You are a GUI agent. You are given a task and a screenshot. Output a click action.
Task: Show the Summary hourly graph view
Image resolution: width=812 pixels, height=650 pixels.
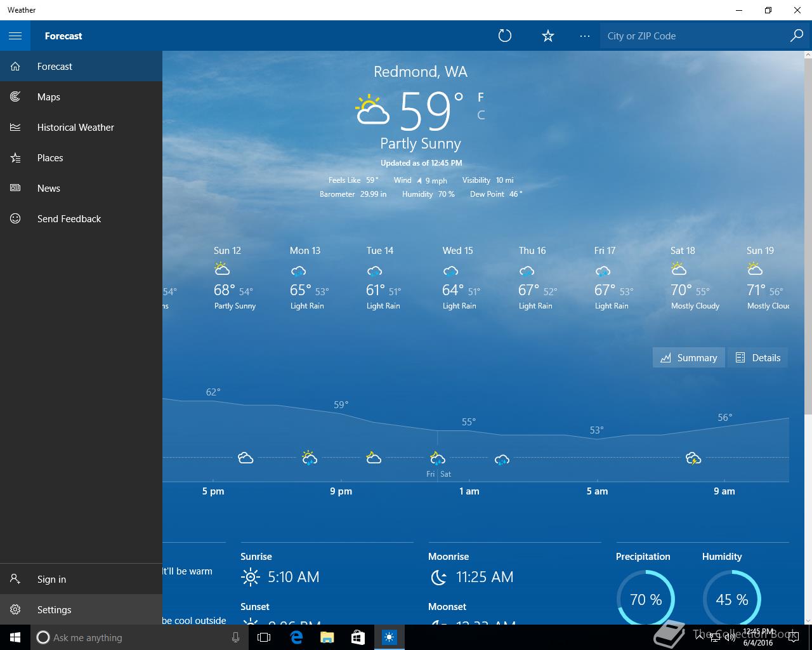coord(688,357)
